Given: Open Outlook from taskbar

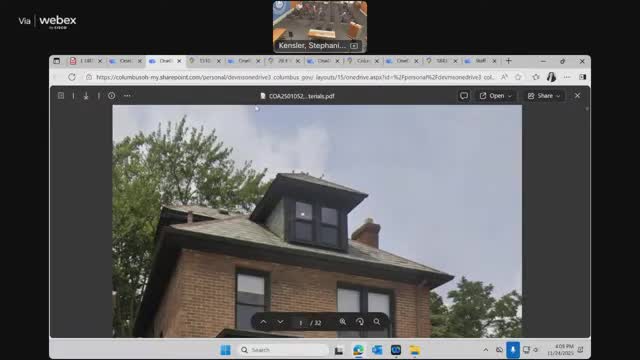Looking at the screenshot, I should click(x=377, y=350).
